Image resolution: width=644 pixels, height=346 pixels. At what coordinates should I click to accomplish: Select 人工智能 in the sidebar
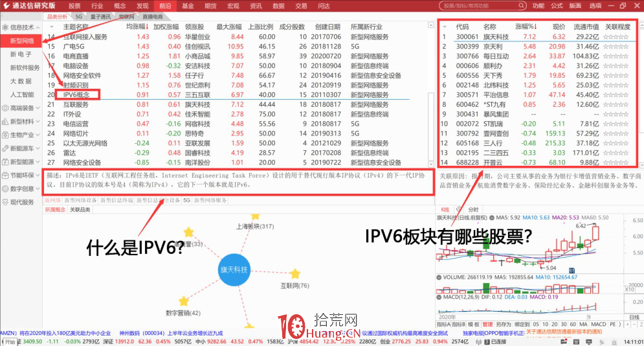pyautogui.click(x=22, y=95)
